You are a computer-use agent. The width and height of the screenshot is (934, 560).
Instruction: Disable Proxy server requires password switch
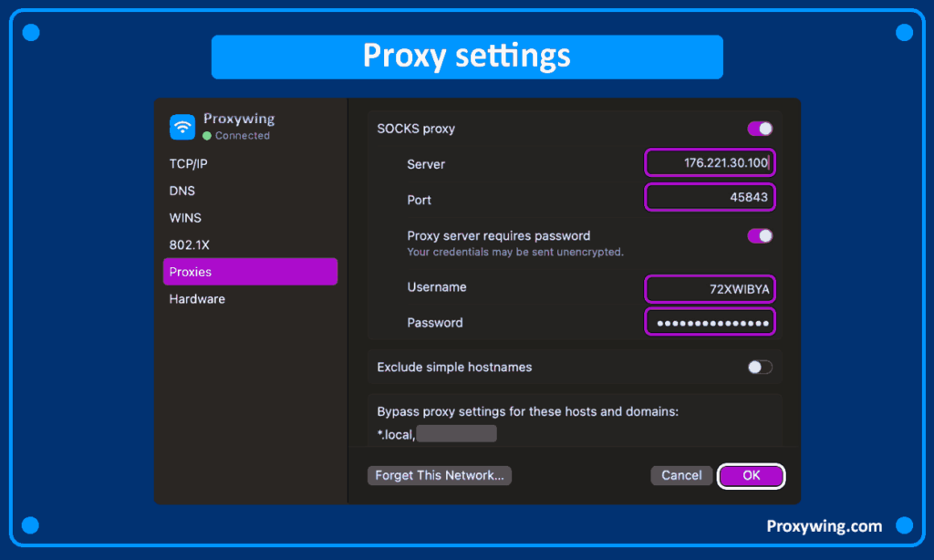[760, 236]
